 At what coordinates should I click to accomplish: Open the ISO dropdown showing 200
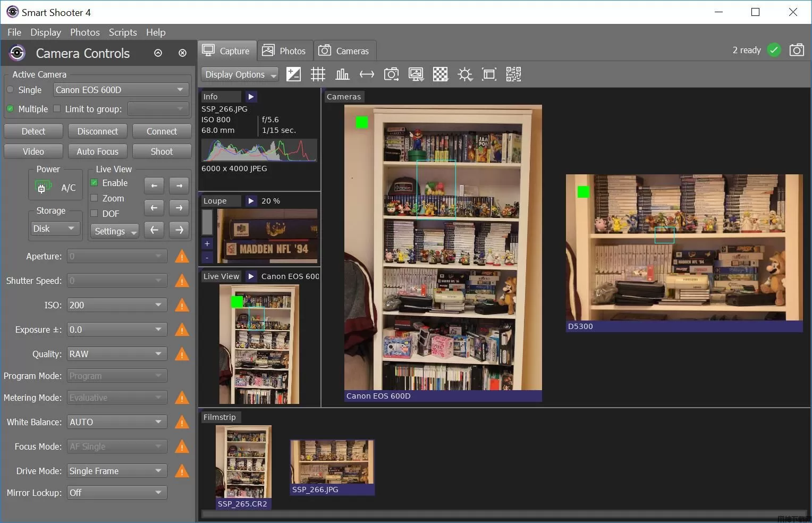tap(117, 305)
